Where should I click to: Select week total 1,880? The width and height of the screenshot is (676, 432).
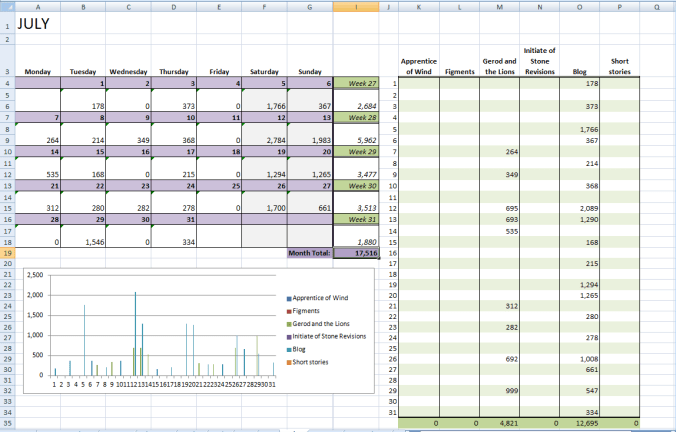pos(356,242)
